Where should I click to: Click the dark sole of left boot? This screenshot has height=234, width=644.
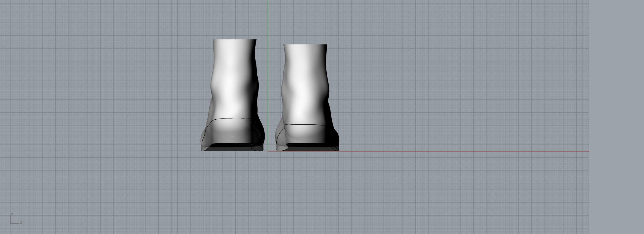(x=231, y=145)
